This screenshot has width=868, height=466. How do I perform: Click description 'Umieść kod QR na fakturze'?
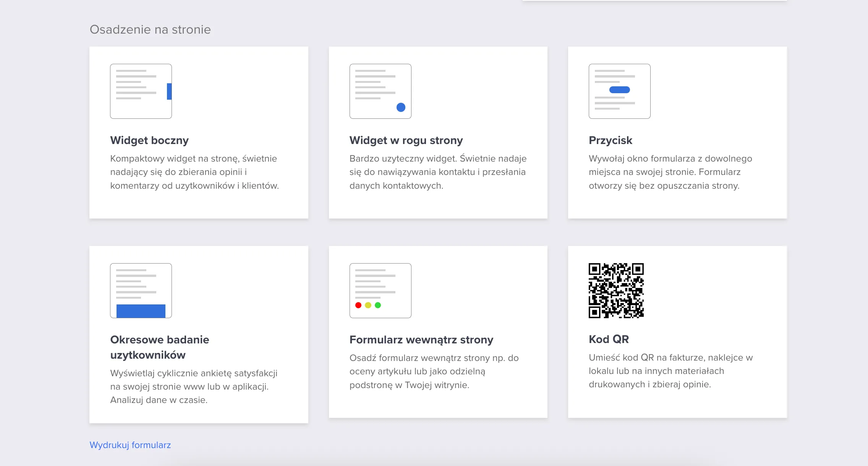671,371
